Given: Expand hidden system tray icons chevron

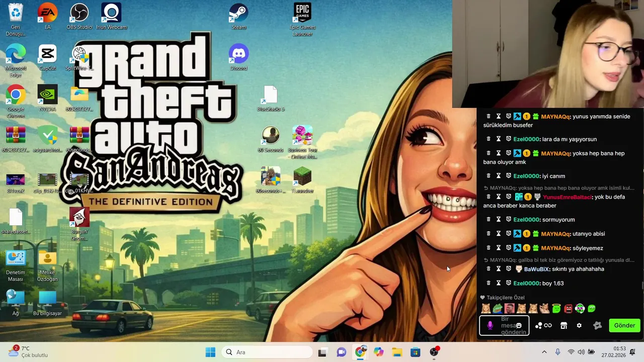Looking at the screenshot, I should (544, 352).
